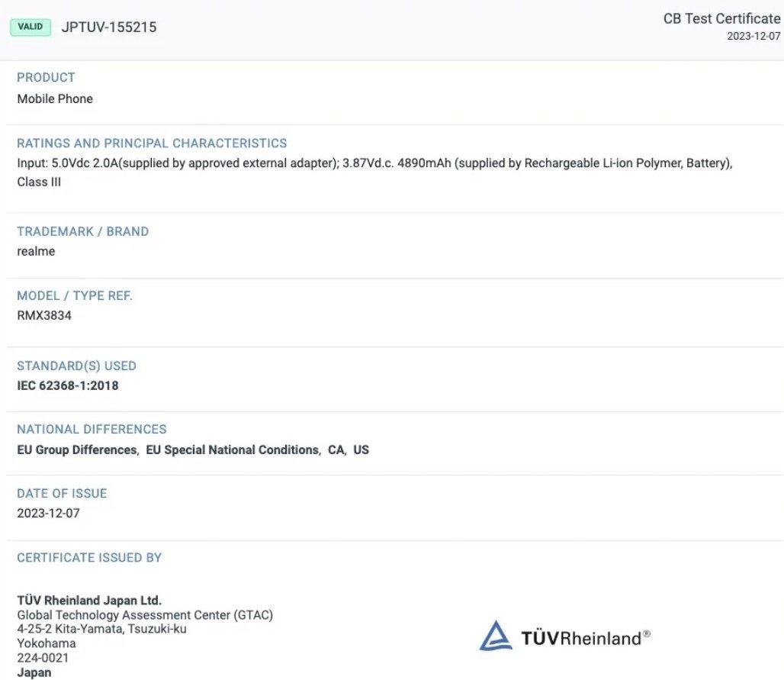The image size is (784, 680).
Task: Click RATINGS AND PRINCIPAL CHARACTERISTICS label
Action: click(152, 143)
